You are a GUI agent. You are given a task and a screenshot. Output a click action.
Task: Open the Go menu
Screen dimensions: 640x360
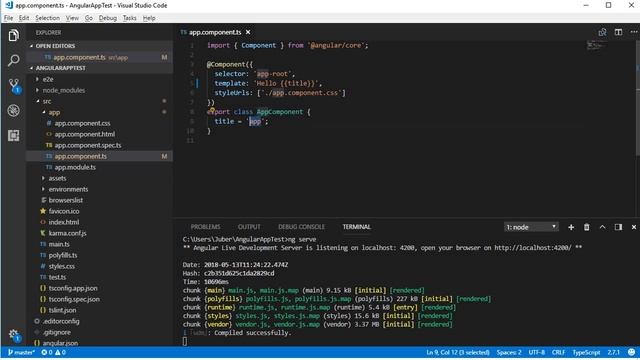89,18
